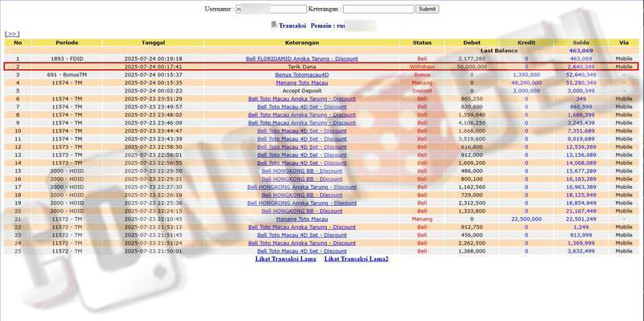
Task: Select the highlighted Tarik Dana withdraw row
Action: [x=321, y=67]
